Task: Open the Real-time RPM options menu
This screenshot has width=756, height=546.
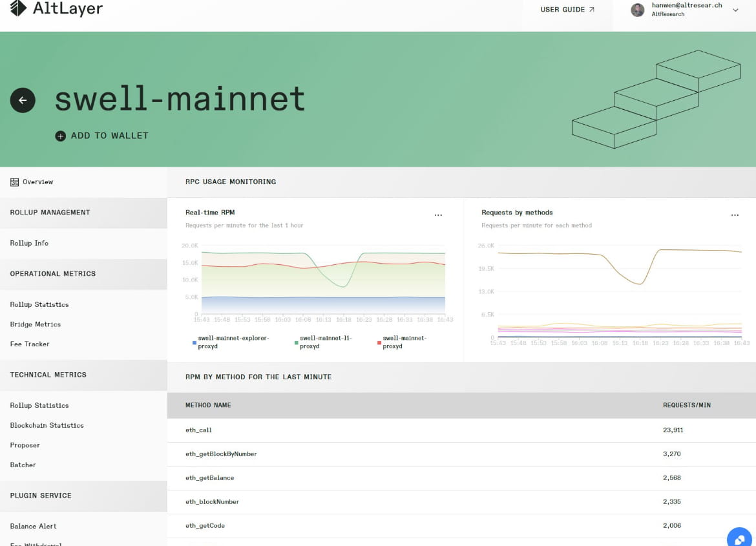Action: coord(438,215)
